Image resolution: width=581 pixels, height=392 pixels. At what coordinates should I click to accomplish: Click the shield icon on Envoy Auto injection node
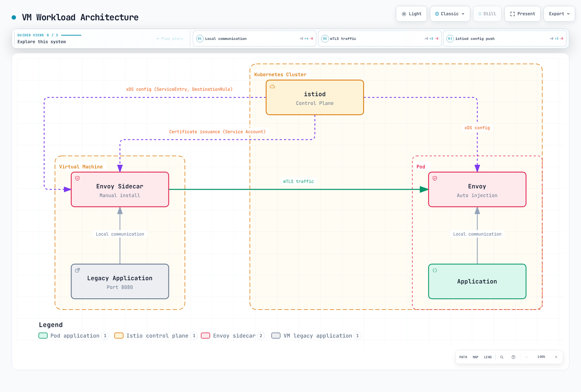(435, 179)
